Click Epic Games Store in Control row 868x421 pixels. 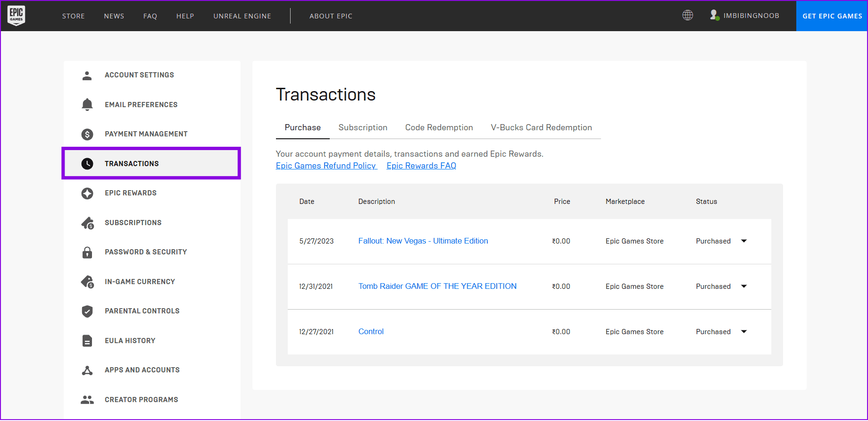click(634, 332)
